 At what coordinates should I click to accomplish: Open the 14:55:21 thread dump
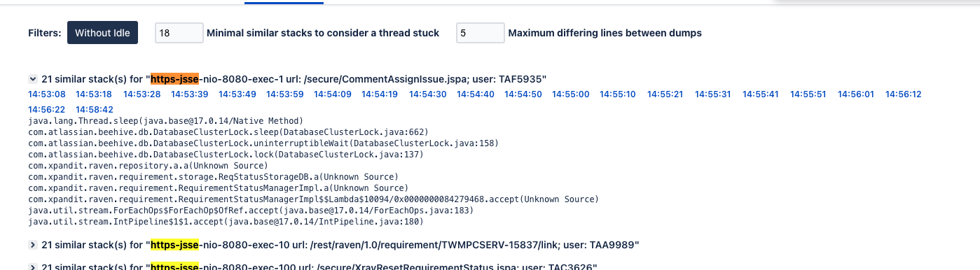[666, 94]
